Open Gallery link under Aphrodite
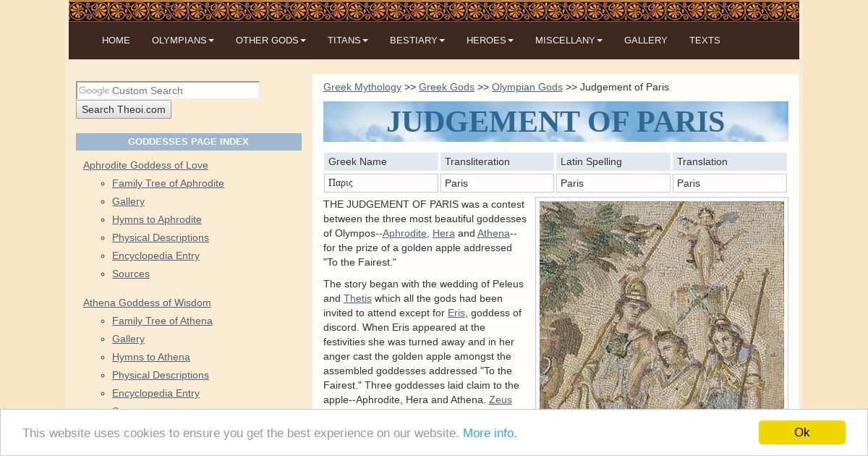Image resolution: width=868 pixels, height=456 pixels. click(x=128, y=201)
